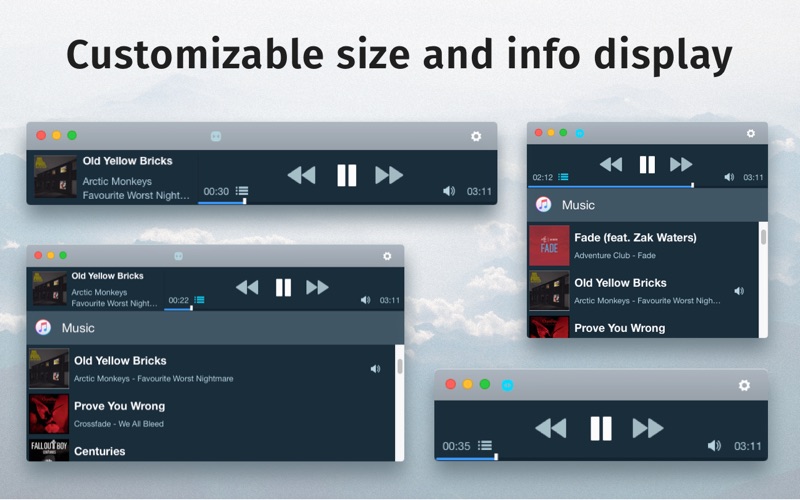The height and width of the screenshot is (500, 800).
Task: Select Fade (feat. Zak Waters) track
Action: point(643,245)
